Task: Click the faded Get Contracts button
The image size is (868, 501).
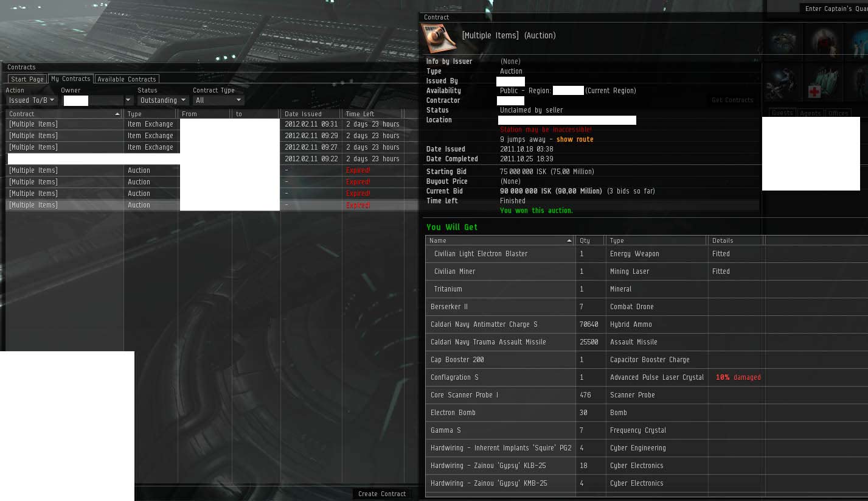Action: (732, 100)
